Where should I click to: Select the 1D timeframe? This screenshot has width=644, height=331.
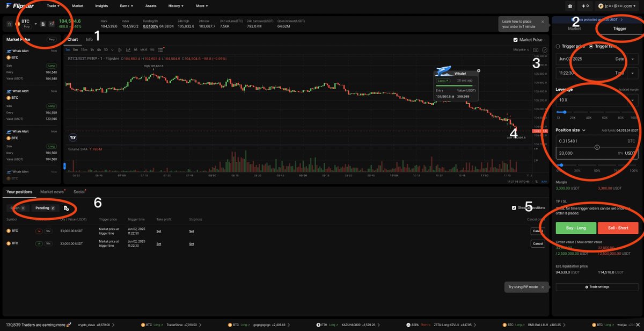tap(106, 49)
